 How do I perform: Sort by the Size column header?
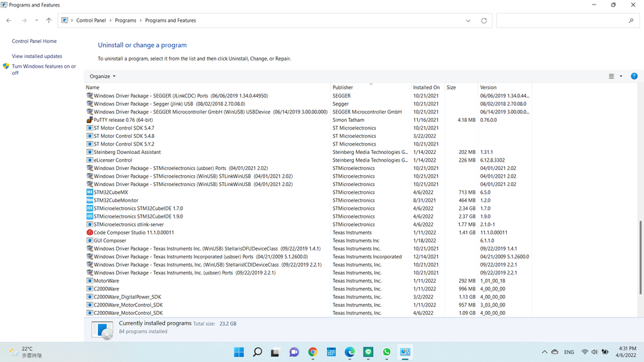[461, 87]
